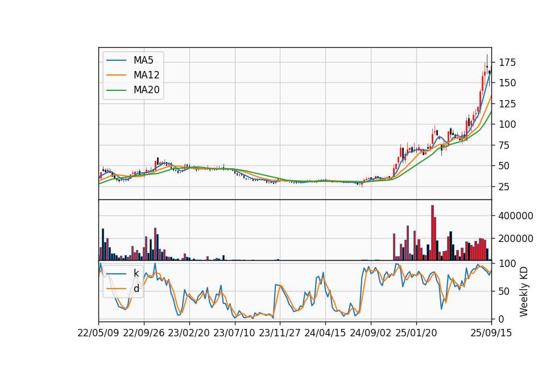
Task: Click the 175 price axis tick
Action: click(507, 62)
